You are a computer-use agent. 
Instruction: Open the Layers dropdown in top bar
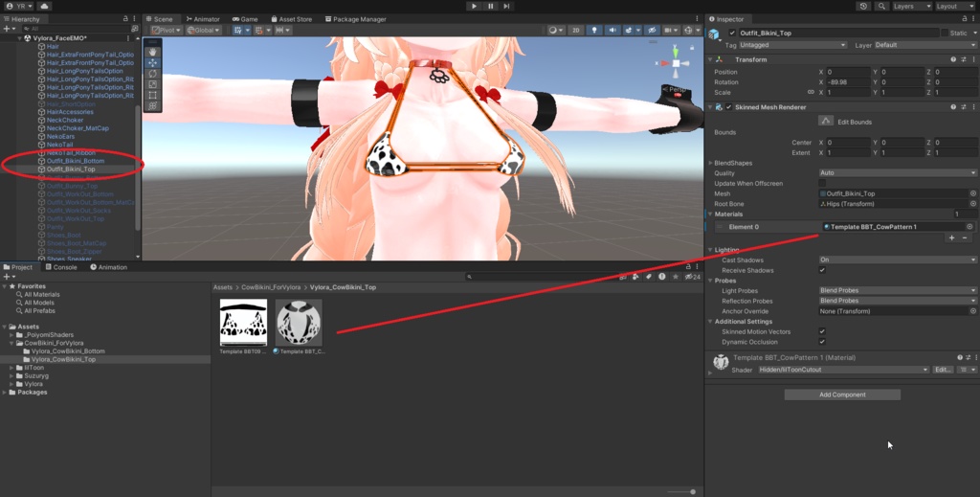click(912, 7)
